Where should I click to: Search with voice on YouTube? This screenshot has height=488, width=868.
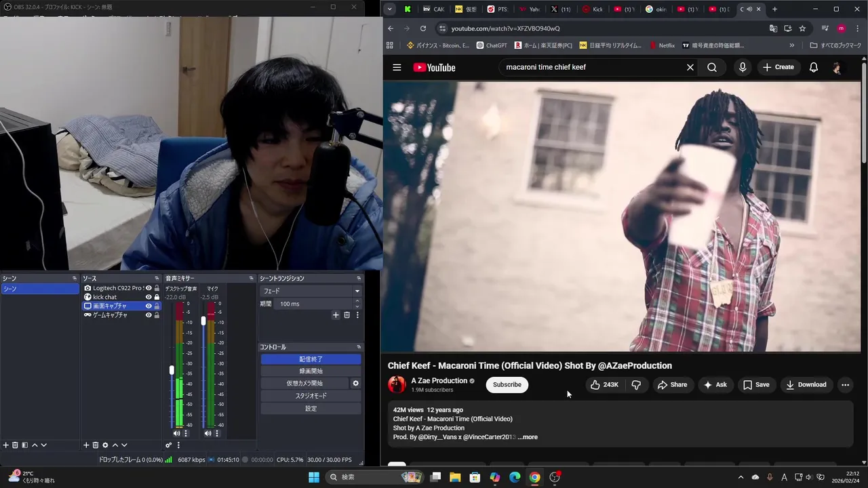(x=743, y=67)
